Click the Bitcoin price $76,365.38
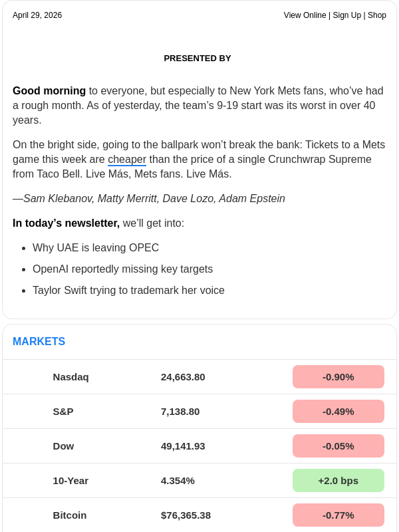Image resolution: width=399 pixels, height=532 pixels. pos(186,515)
